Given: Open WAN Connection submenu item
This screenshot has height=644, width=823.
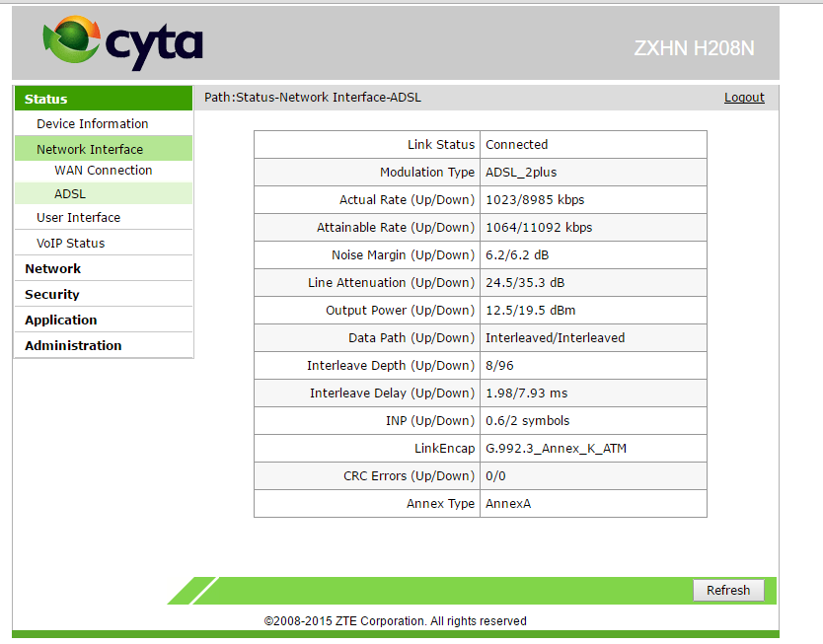Looking at the screenshot, I should [103, 170].
